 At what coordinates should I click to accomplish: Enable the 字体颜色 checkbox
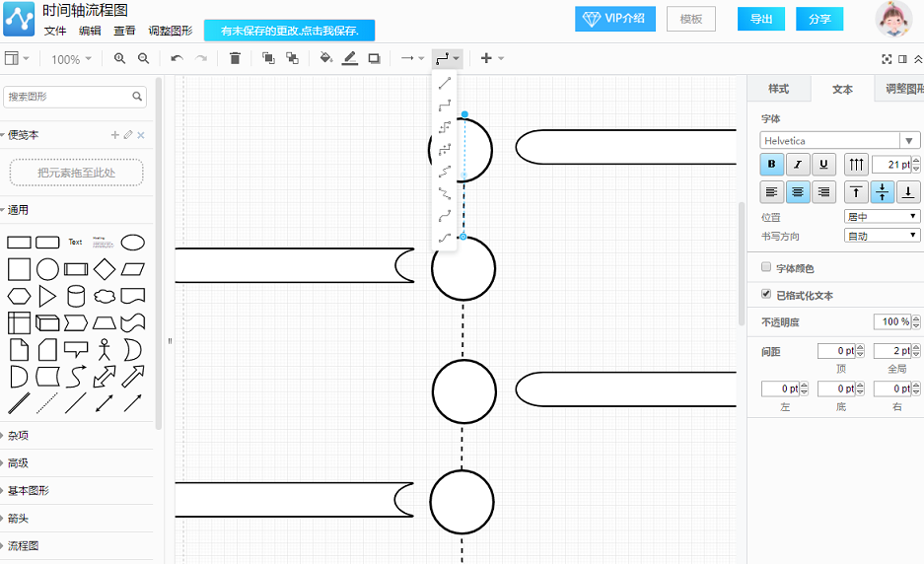pyautogui.click(x=766, y=267)
